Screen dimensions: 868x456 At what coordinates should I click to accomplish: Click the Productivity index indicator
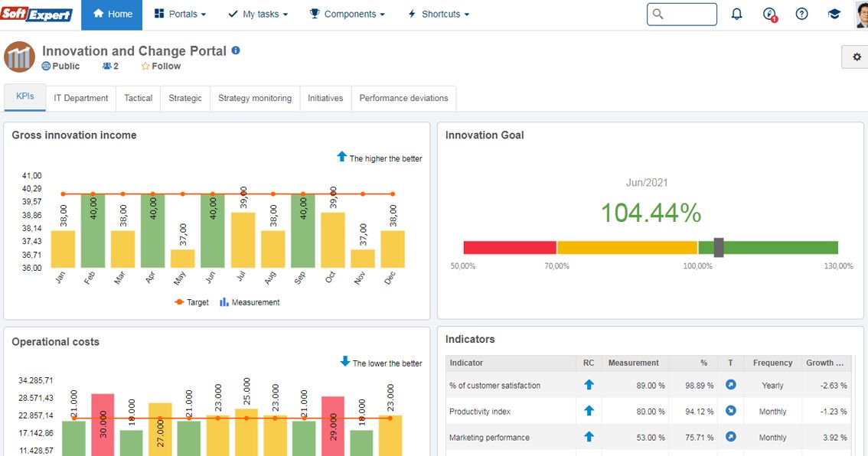click(x=480, y=412)
